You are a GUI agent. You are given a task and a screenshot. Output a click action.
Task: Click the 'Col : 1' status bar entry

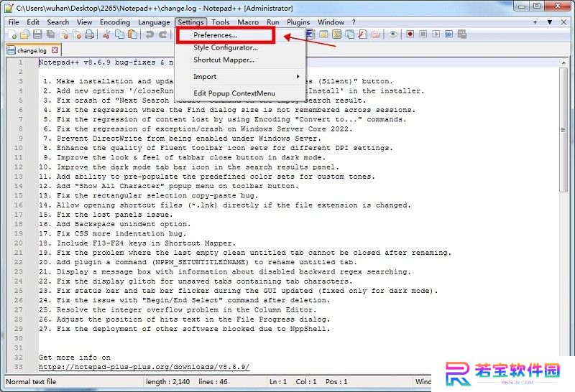click(x=306, y=382)
